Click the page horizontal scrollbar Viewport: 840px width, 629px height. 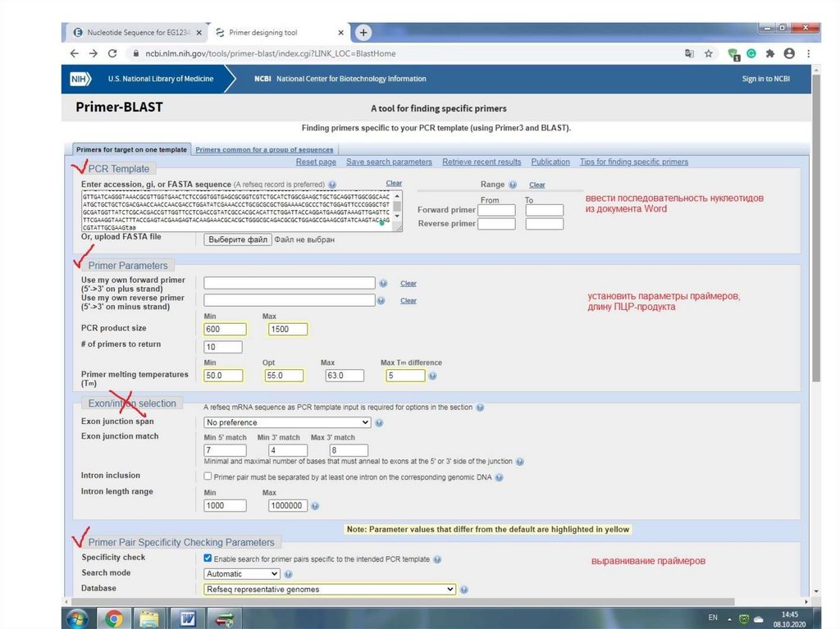click(403, 602)
